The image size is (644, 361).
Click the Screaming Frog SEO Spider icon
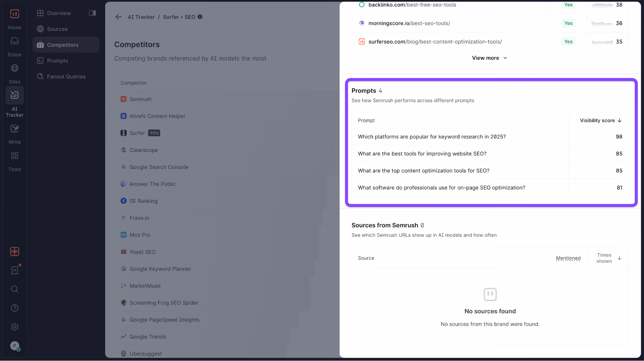pyautogui.click(x=123, y=303)
